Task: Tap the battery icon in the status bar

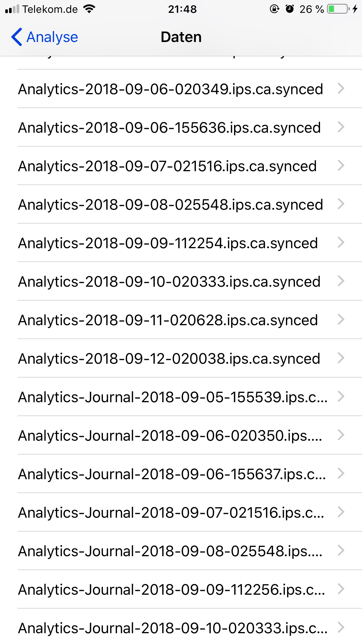Action: [338, 9]
